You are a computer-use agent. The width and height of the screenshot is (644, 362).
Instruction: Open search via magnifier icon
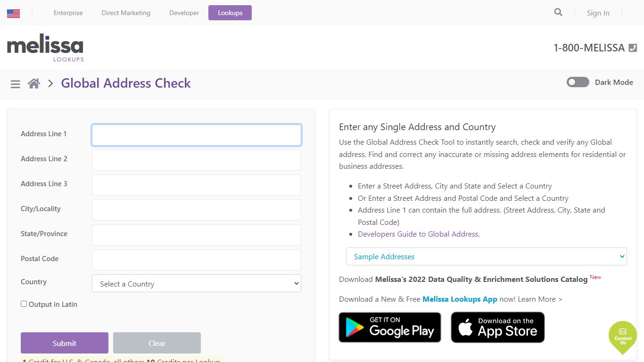pyautogui.click(x=558, y=13)
